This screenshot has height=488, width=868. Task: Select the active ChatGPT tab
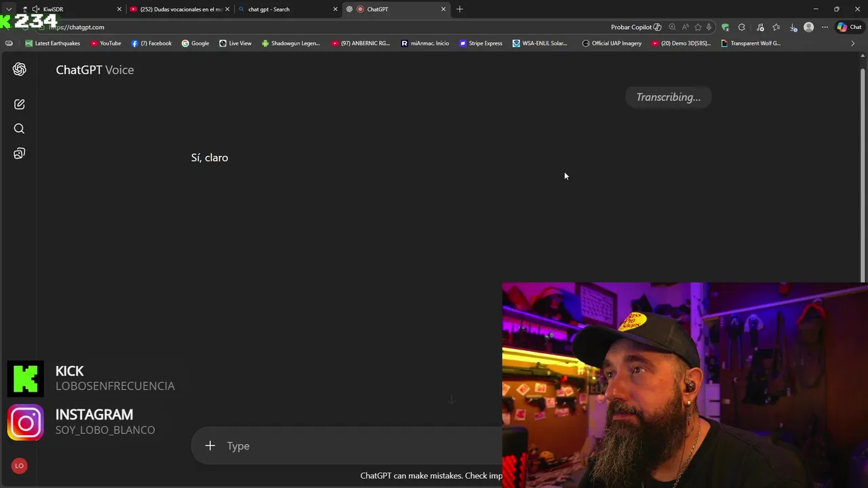tap(397, 9)
